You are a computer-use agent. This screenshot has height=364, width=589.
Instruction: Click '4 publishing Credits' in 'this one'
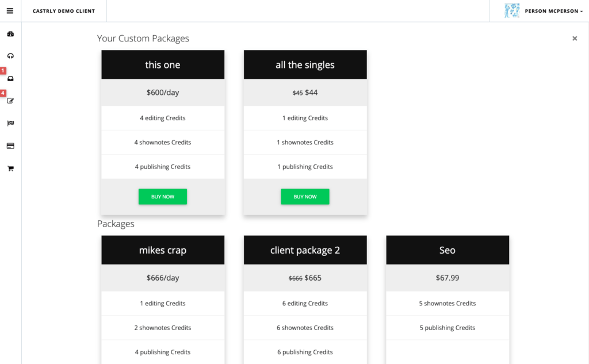163,167
